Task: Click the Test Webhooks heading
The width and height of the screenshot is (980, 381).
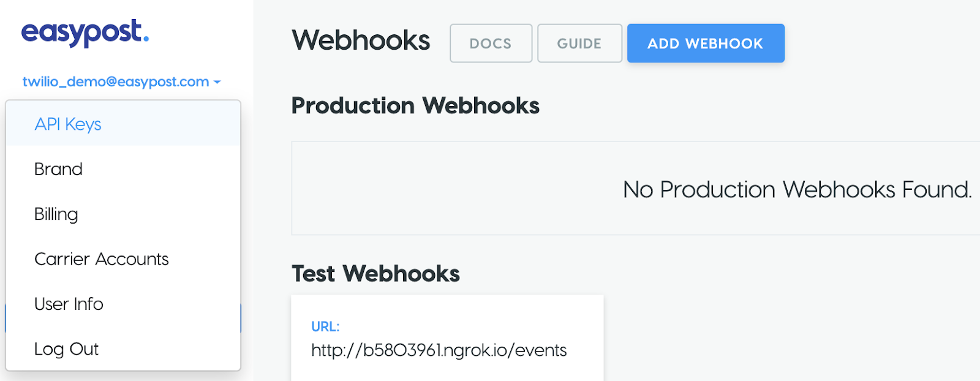Action: (x=375, y=273)
